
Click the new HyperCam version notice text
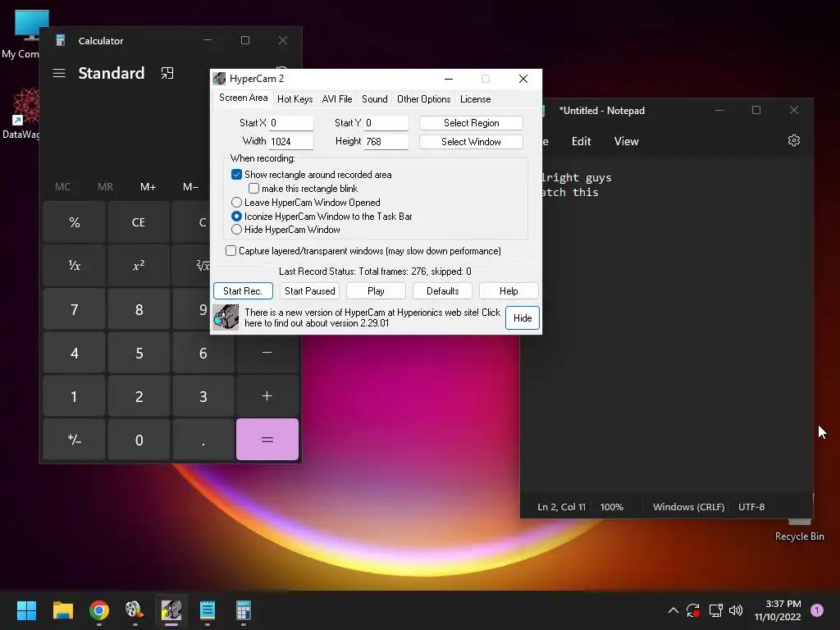coord(372,317)
